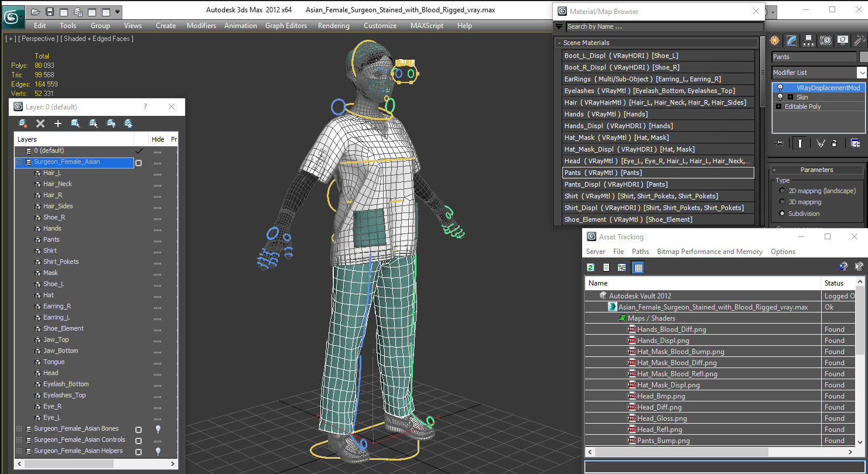868x474 pixels.
Task: Toggle Surgeon_Female_Asian layer current box
Action: click(x=139, y=163)
